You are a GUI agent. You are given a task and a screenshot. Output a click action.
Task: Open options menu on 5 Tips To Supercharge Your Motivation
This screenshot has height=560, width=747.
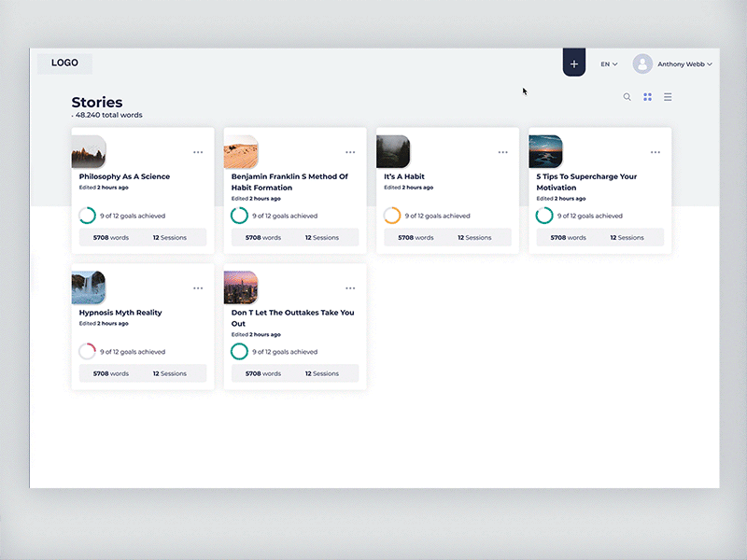click(x=655, y=151)
